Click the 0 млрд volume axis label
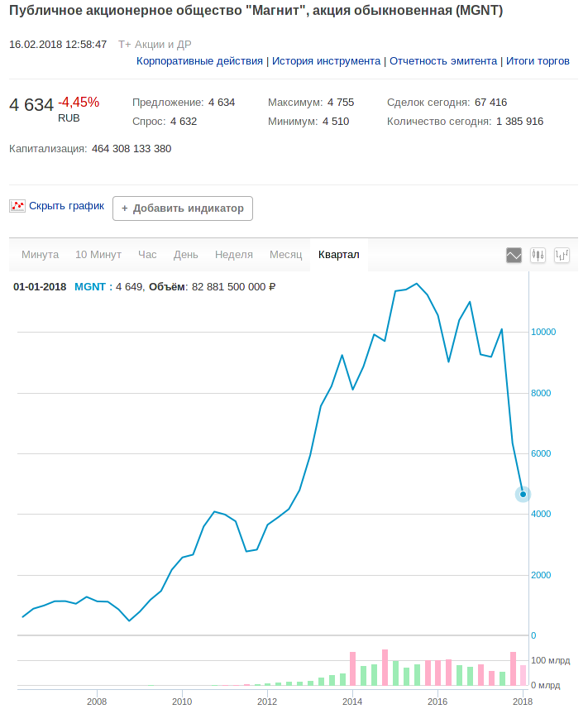This screenshot has height=709, width=588. pyautogui.click(x=546, y=686)
